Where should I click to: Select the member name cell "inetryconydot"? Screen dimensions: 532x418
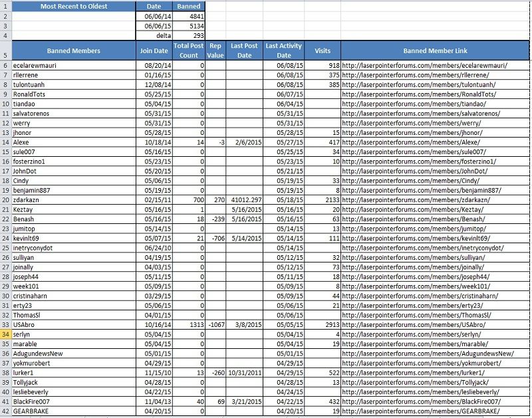74,248
